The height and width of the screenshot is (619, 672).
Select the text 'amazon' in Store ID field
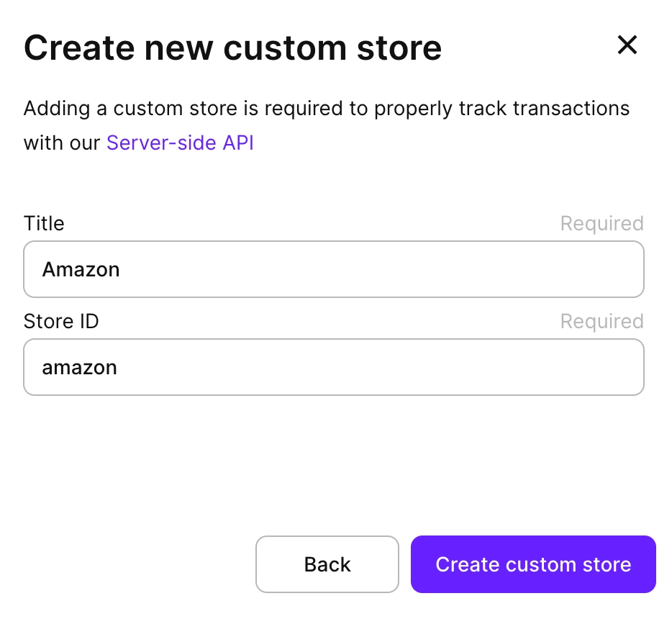pyautogui.click(x=79, y=367)
